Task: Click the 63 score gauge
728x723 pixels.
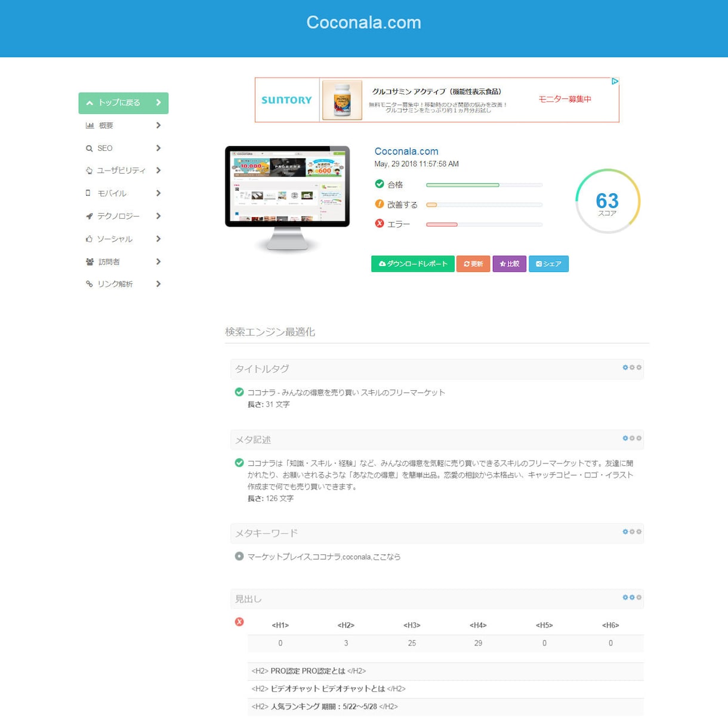Action: 607,201
